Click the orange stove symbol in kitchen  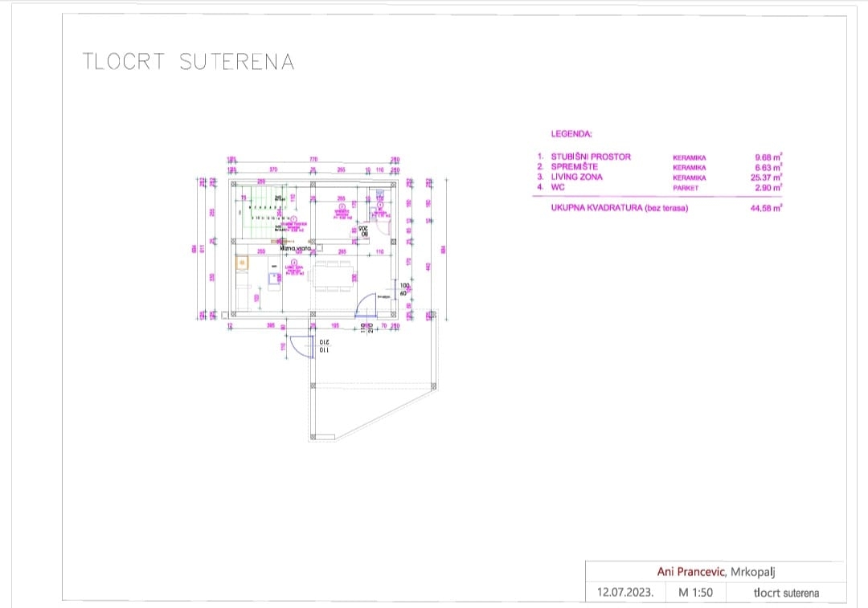(x=241, y=260)
